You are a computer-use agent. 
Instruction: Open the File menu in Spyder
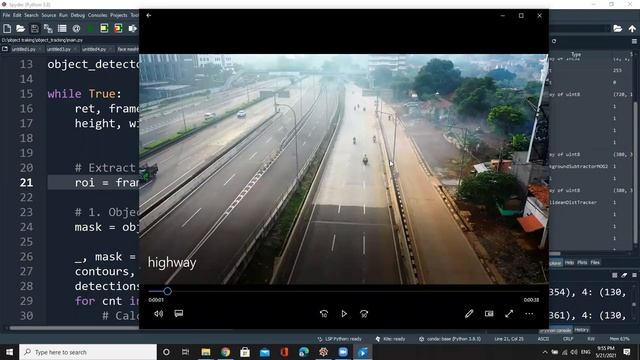coord(6,15)
